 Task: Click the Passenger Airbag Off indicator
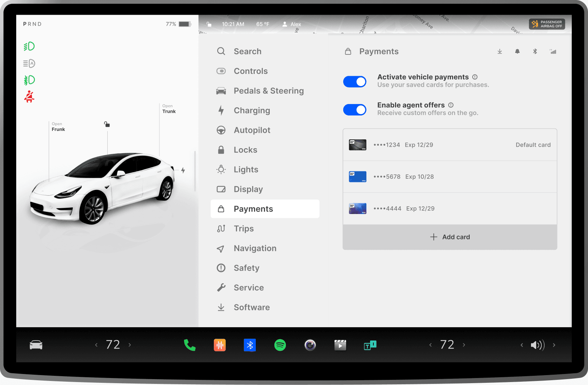547,24
